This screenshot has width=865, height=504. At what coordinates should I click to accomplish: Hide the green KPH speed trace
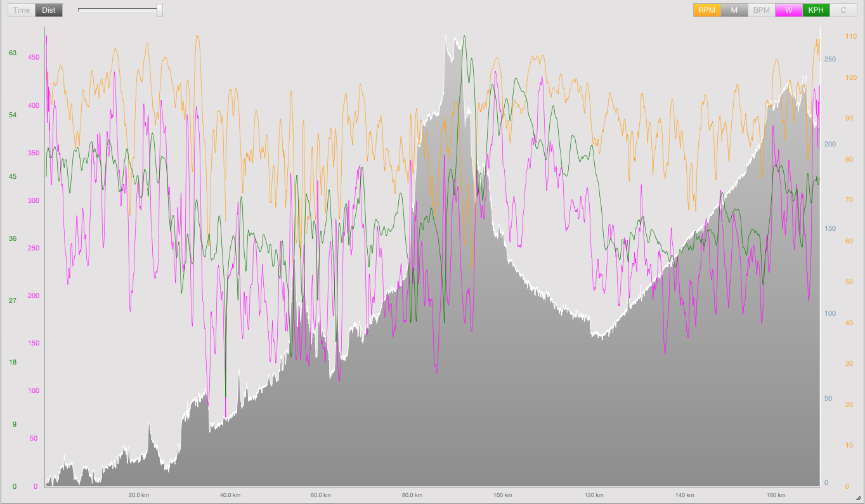pos(816,10)
